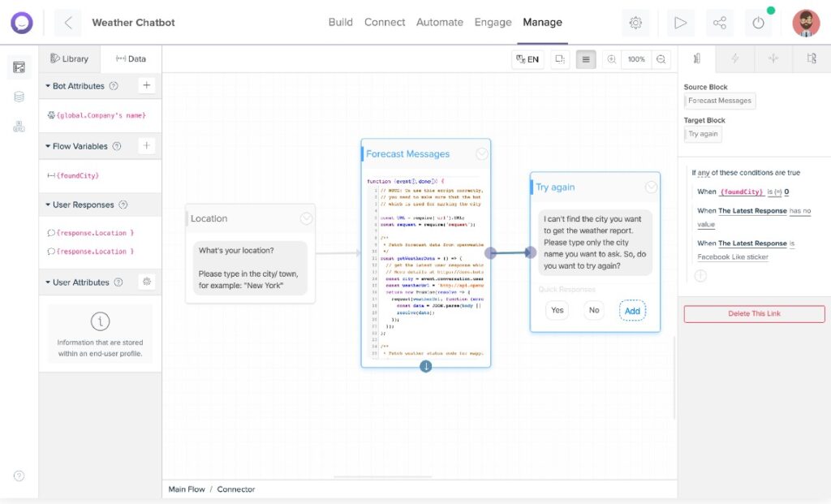Open the Build section in top navigation
The height and width of the screenshot is (504, 831).
click(x=340, y=23)
